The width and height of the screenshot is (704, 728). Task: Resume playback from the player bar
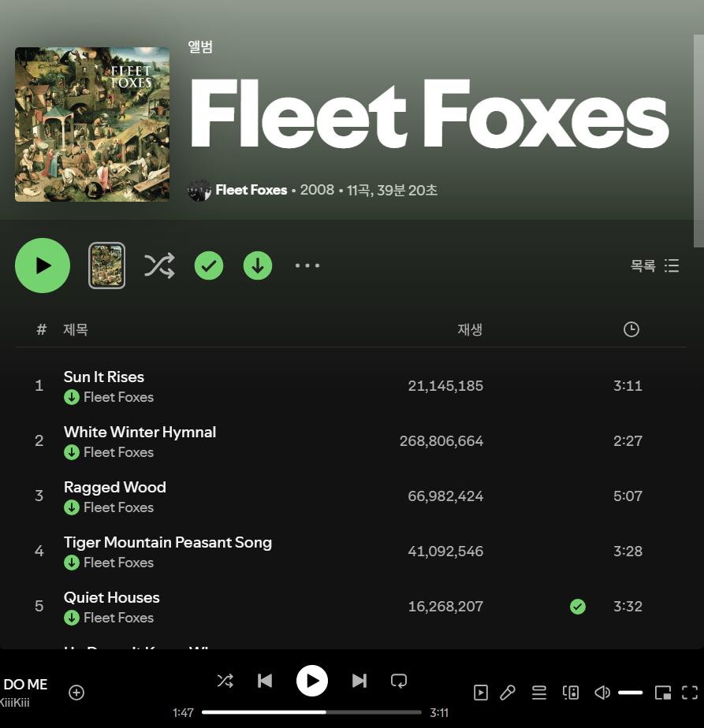point(312,681)
